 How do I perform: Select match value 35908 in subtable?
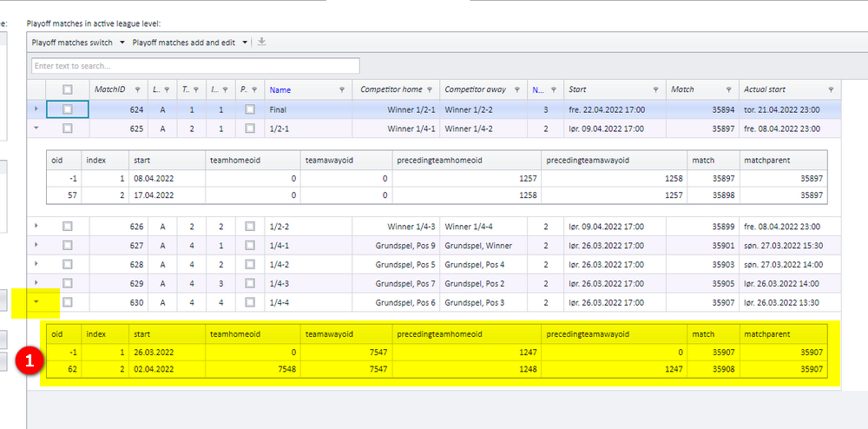[713, 369]
